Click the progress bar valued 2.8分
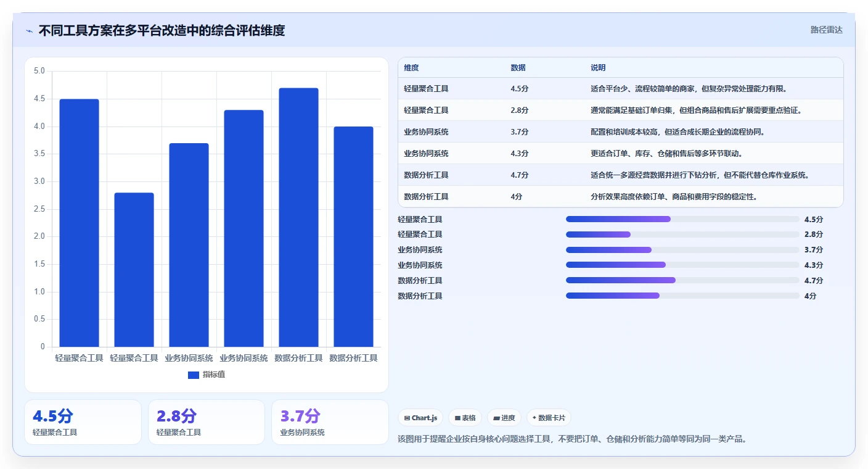868x469 pixels. tap(682, 234)
